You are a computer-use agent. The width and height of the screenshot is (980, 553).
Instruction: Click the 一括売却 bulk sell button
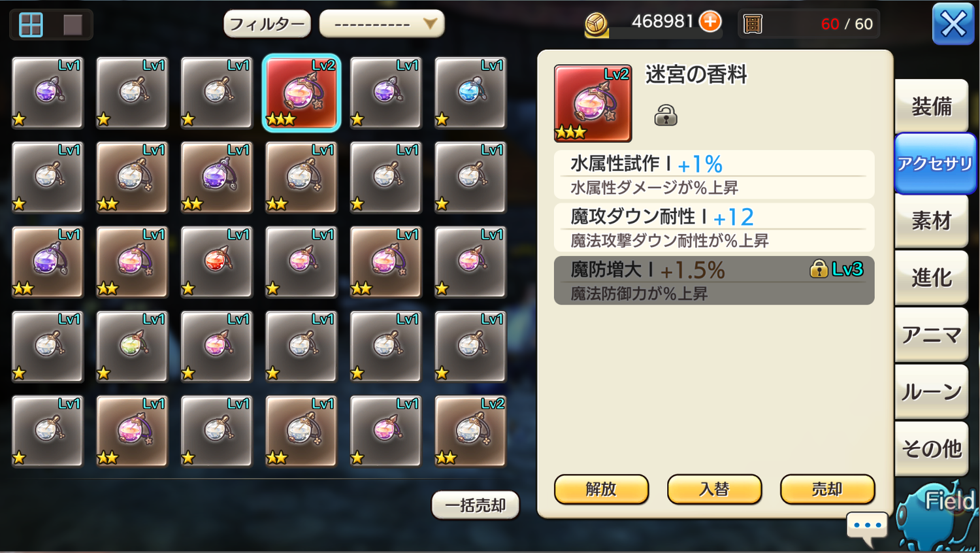(476, 505)
